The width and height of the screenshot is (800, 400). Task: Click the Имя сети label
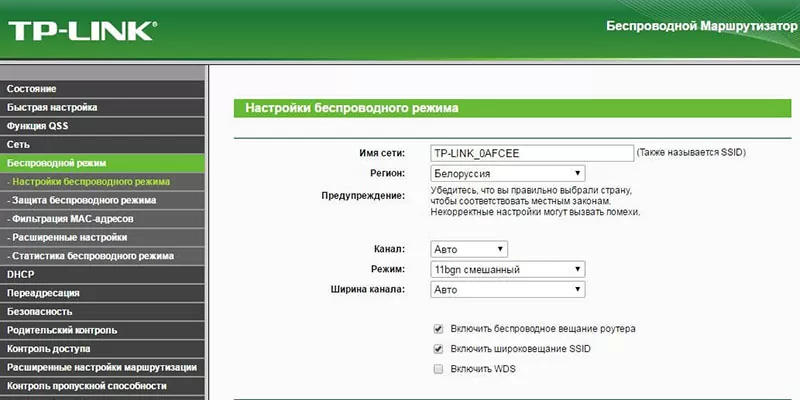coord(382,153)
